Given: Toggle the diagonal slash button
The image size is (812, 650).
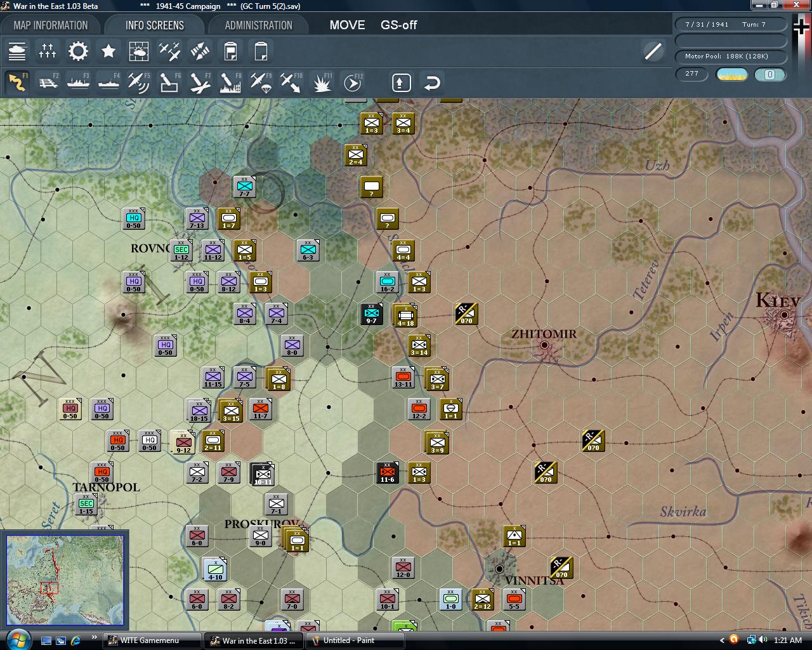Looking at the screenshot, I should pos(653,51).
